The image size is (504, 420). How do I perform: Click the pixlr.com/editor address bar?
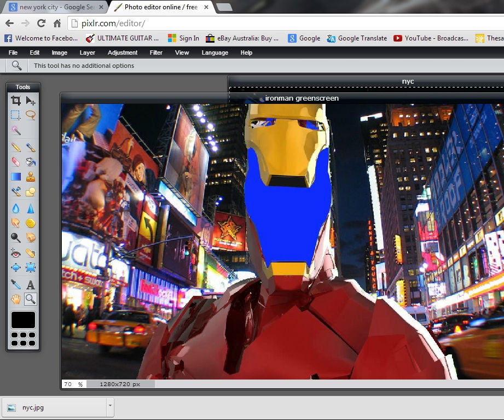(x=286, y=24)
